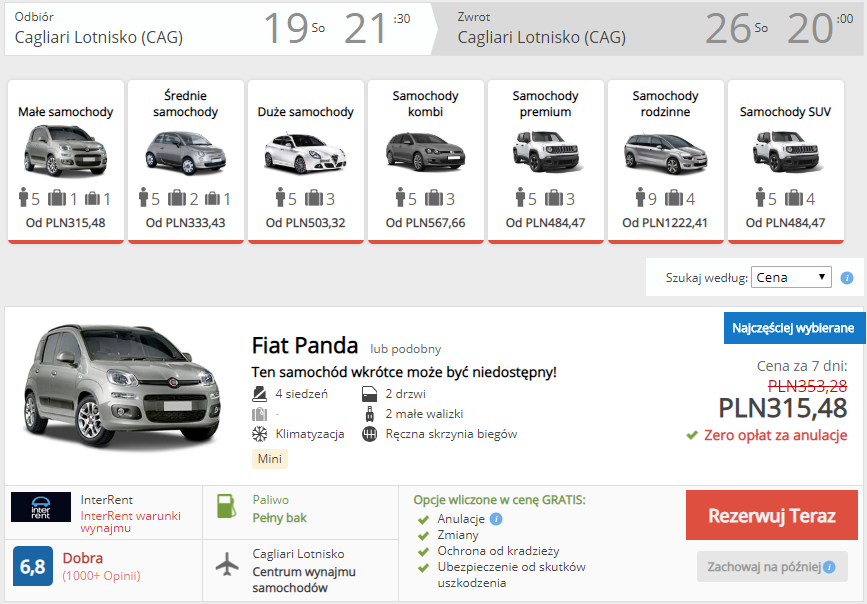
Task: Click the Od PLN503,32 price text
Action: (x=305, y=223)
